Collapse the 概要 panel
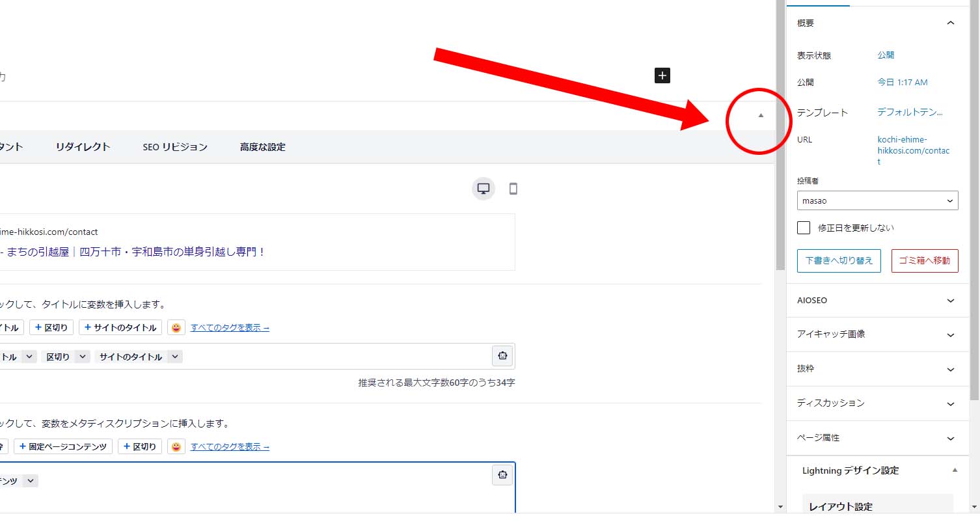 coord(950,23)
